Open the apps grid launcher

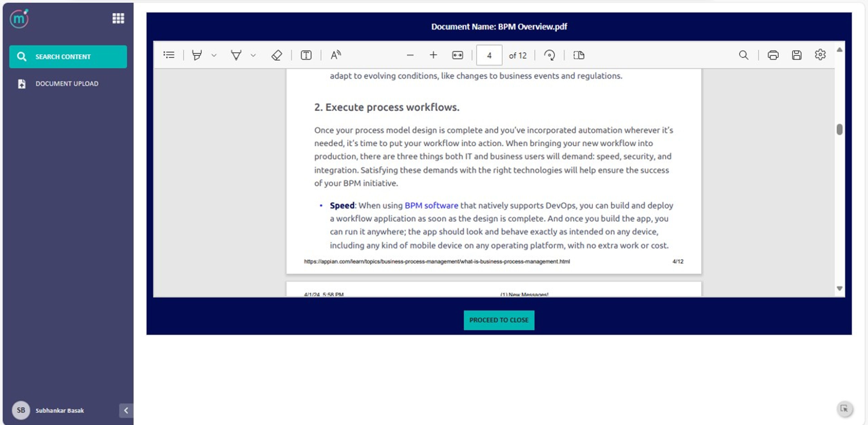[x=118, y=18]
